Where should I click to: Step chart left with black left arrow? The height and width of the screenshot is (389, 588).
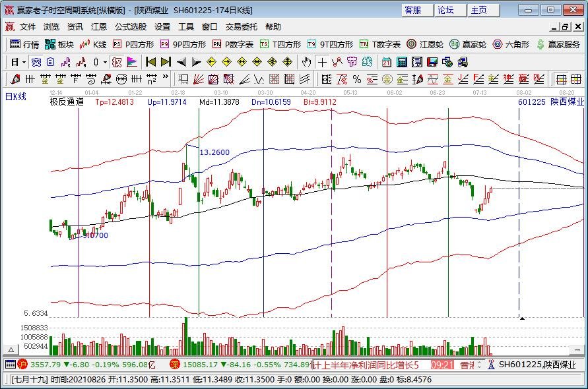[x=181, y=62]
